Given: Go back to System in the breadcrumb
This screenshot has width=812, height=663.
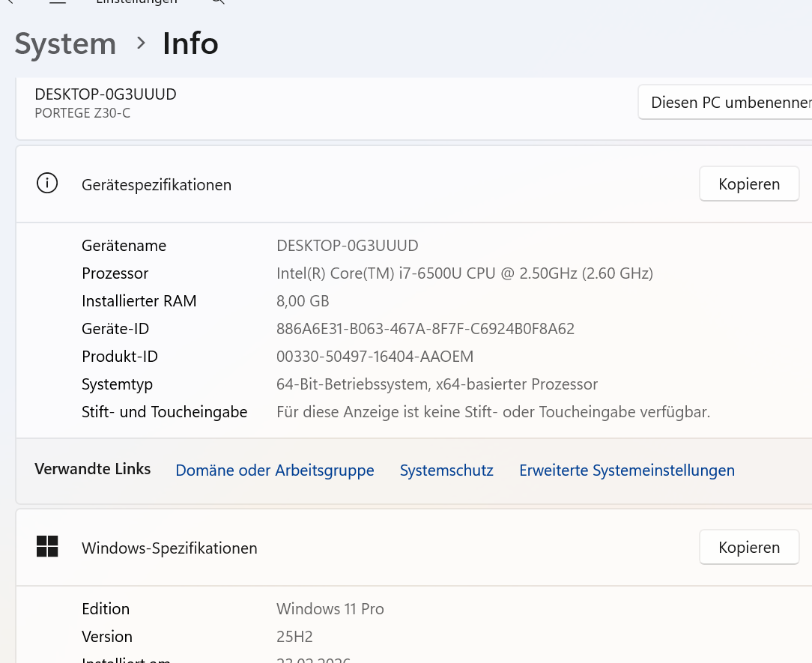Looking at the screenshot, I should coord(65,43).
